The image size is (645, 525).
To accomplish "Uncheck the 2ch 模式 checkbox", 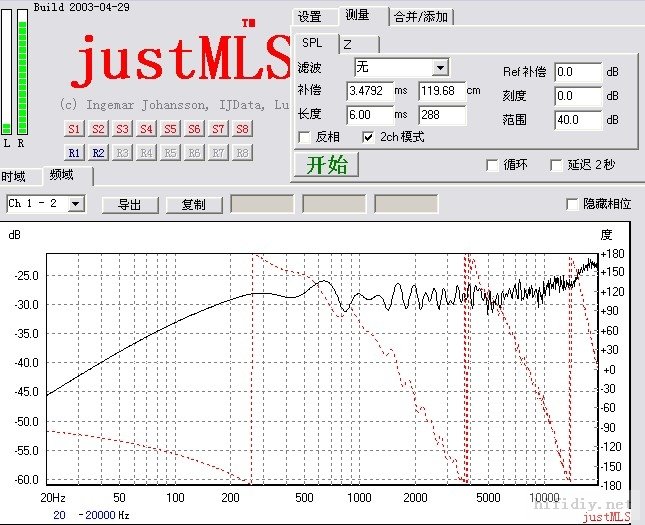I will (368, 137).
